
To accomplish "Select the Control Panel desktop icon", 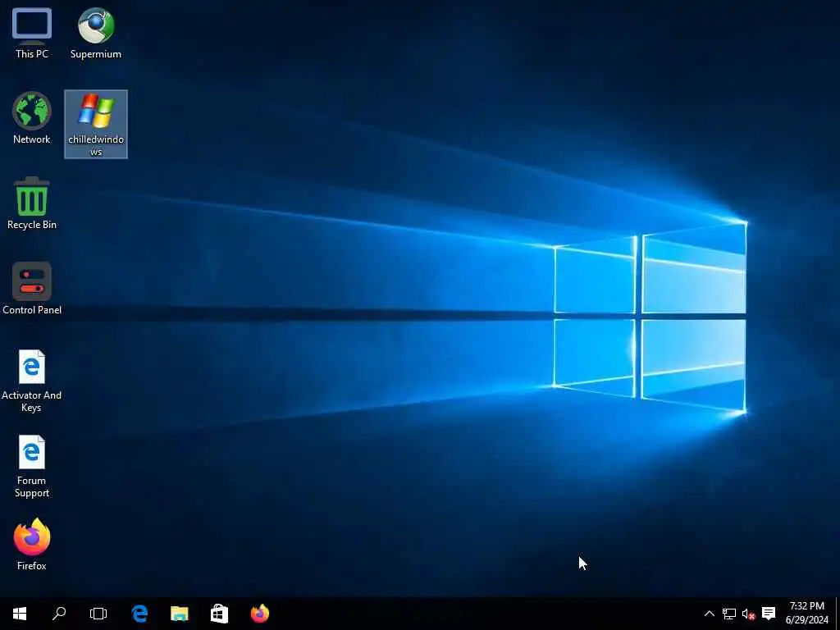I will tap(32, 289).
